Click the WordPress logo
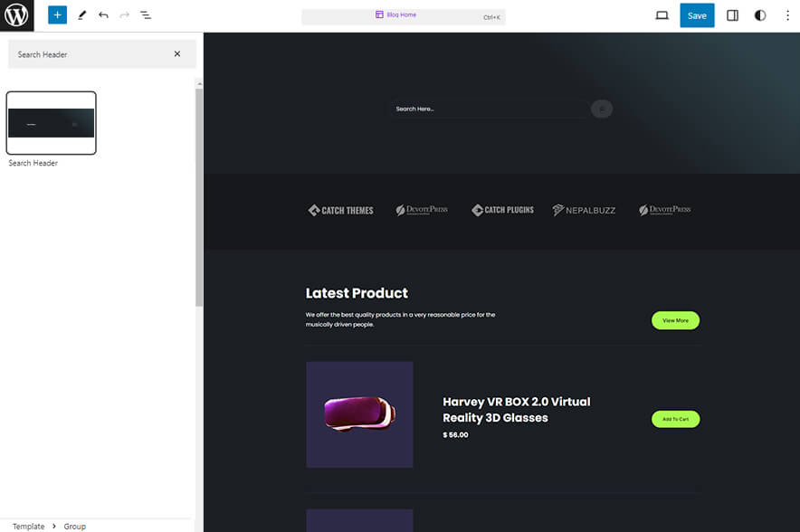 [16, 15]
